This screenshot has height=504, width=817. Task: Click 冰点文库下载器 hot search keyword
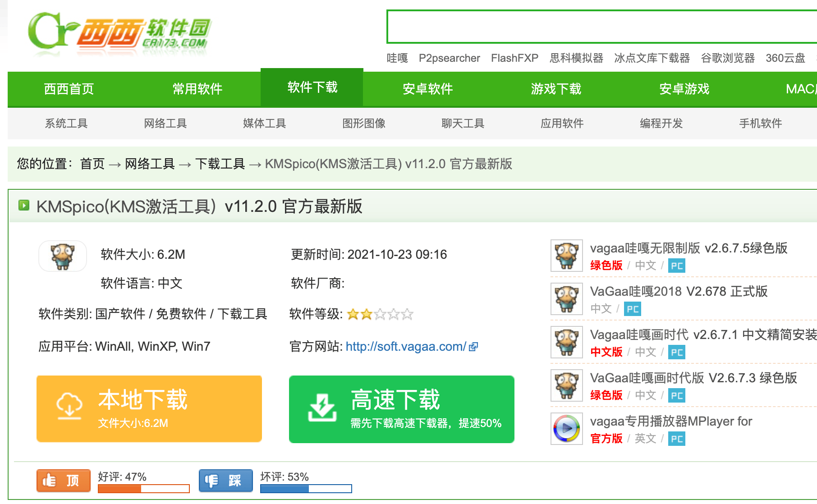(x=652, y=58)
